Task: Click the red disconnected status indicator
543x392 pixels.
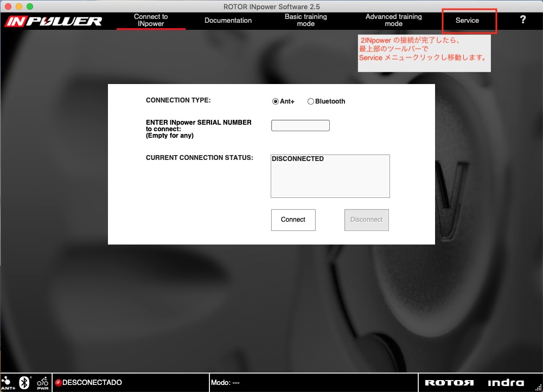Action: 58,383
